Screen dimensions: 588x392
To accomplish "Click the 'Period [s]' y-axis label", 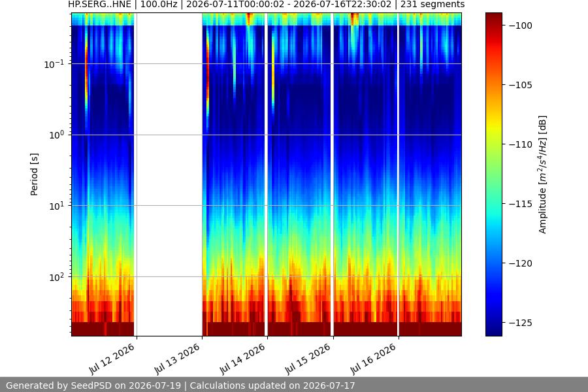I will (x=34, y=174).
